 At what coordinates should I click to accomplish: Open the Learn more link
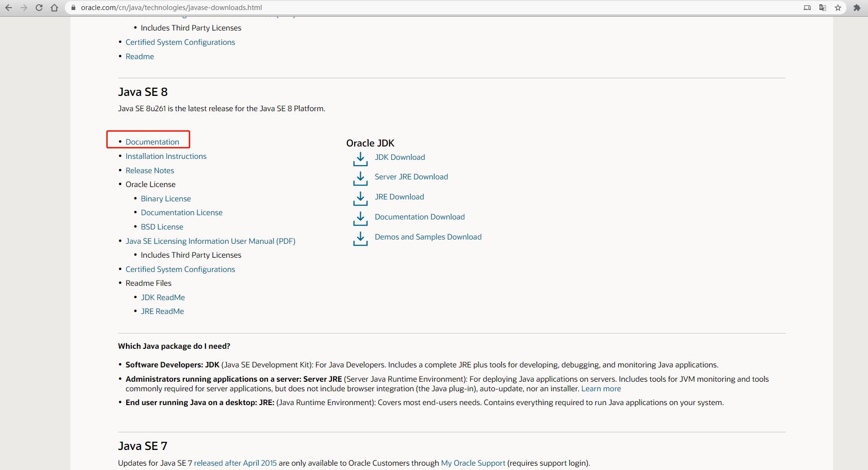(601, 388)
